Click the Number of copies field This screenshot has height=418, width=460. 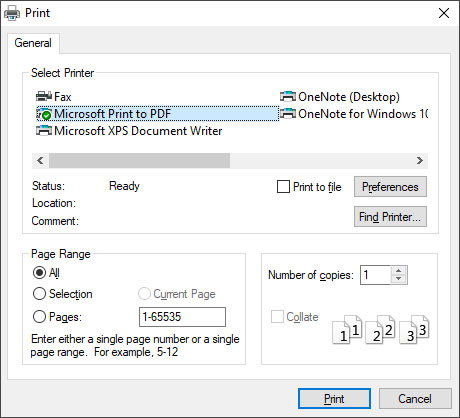coord(376,275)
